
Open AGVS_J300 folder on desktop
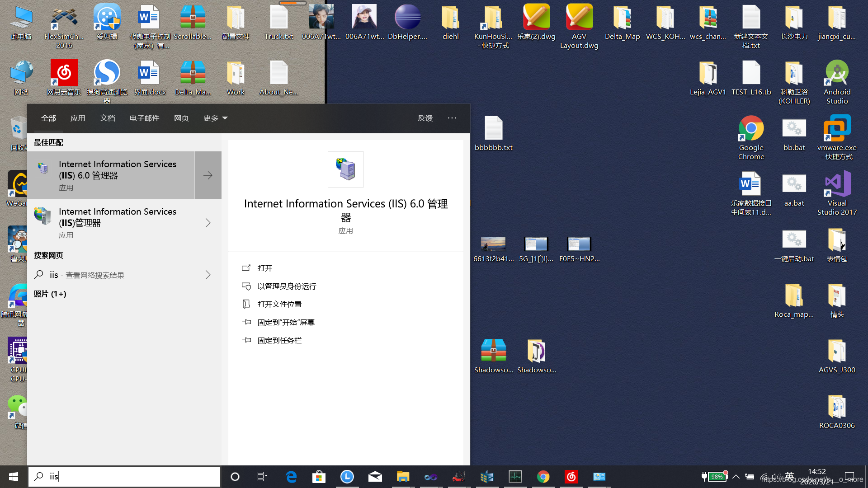click(837, 356)
